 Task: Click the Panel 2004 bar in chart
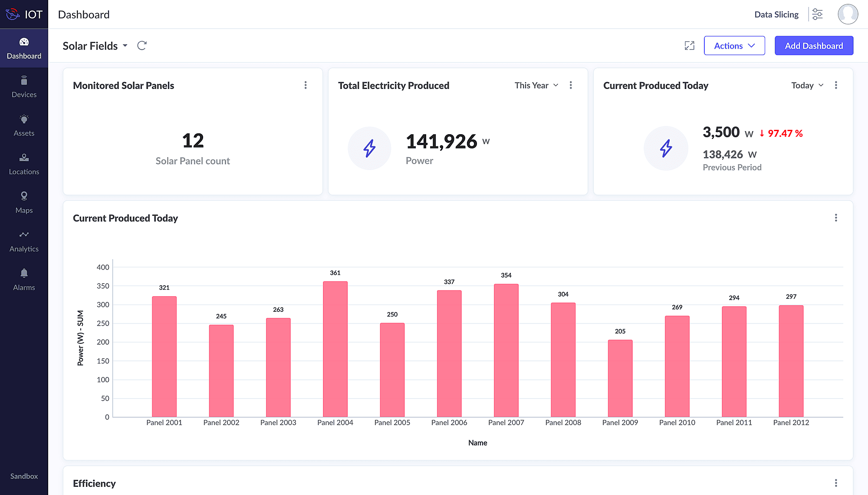tap(335, 350)
